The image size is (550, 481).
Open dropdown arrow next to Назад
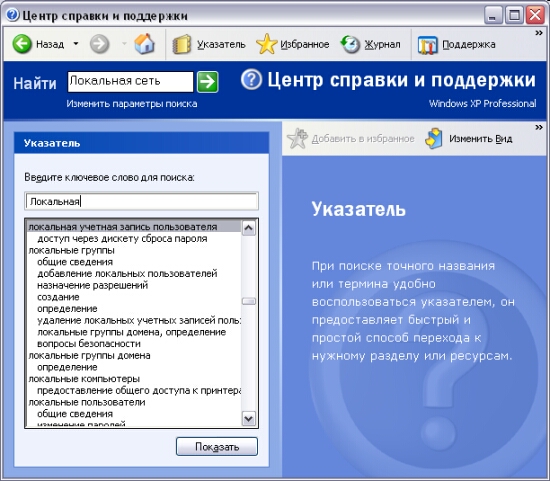point(76,44)
